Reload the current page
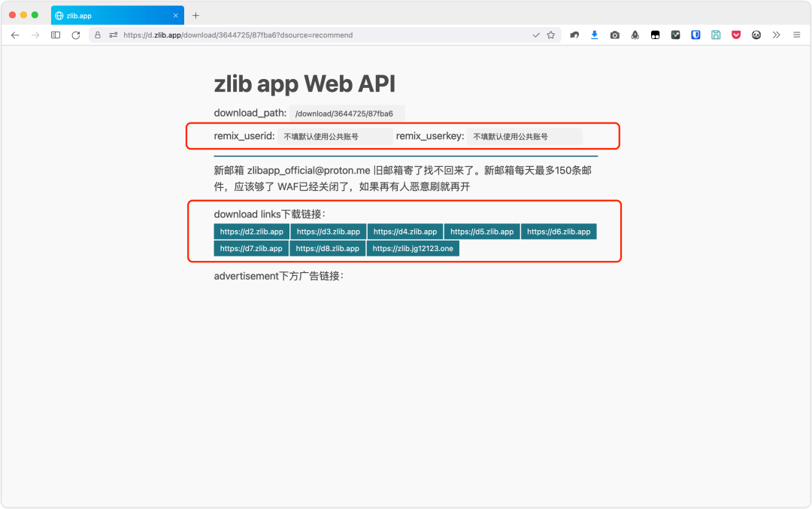 76,35
